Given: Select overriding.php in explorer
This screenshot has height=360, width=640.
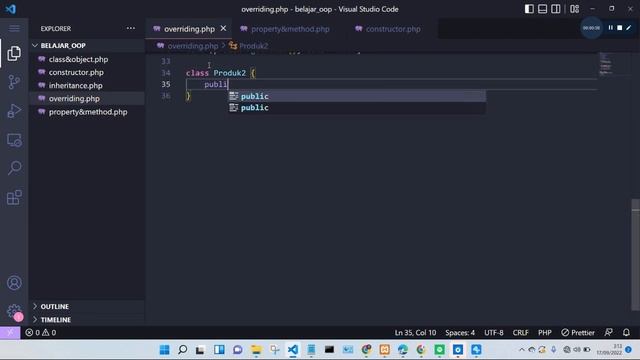Looking at the screenshot, I should tap(87, 98).
